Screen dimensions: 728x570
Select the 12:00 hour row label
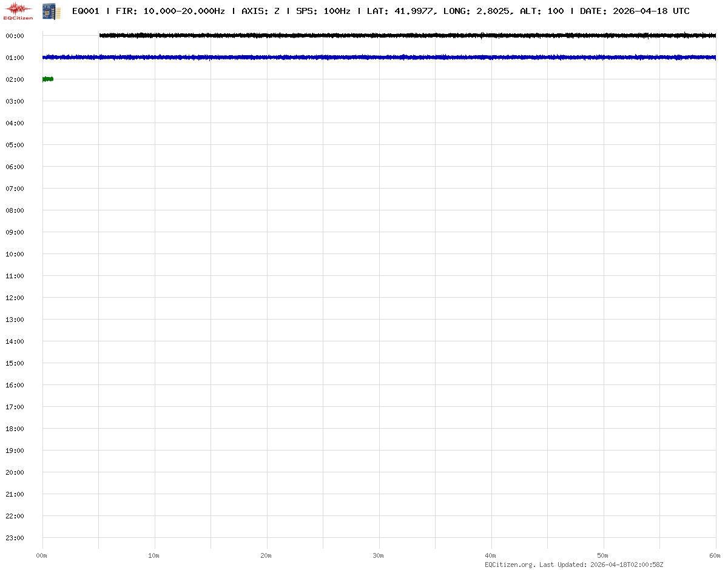[x=15, y=298]
